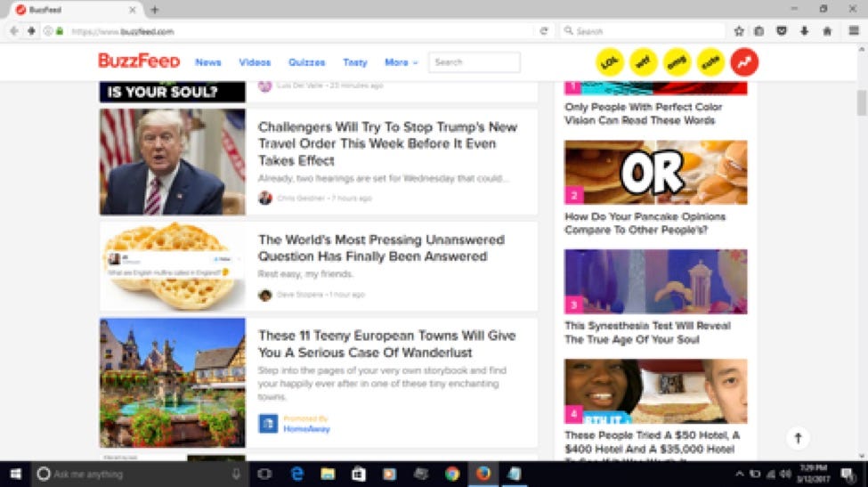
Task: Open File Explorer from the taskbar
Action: click(x=328, y=474)
